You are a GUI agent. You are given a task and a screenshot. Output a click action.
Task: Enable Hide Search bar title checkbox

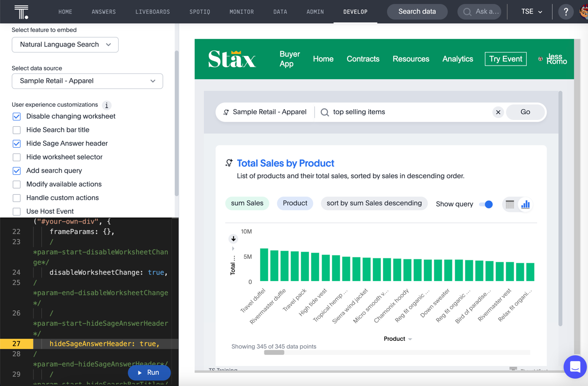tap(17, 130)
